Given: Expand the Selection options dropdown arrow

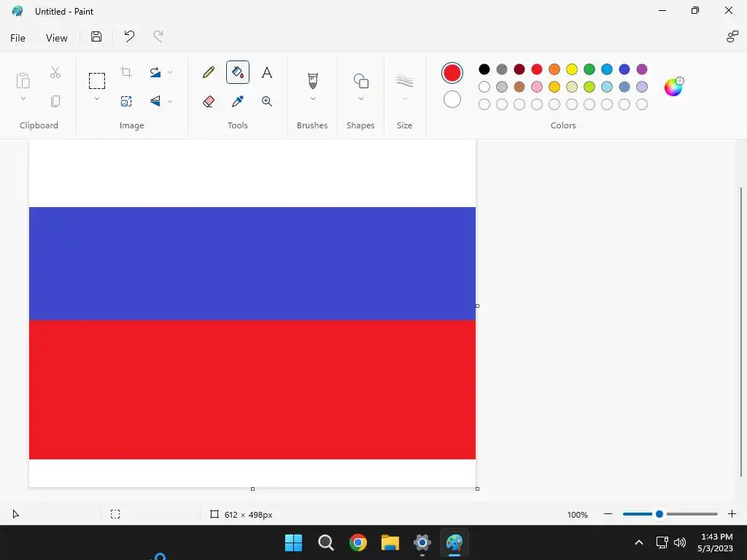Looking at the screenshot, I should point(97,98).
